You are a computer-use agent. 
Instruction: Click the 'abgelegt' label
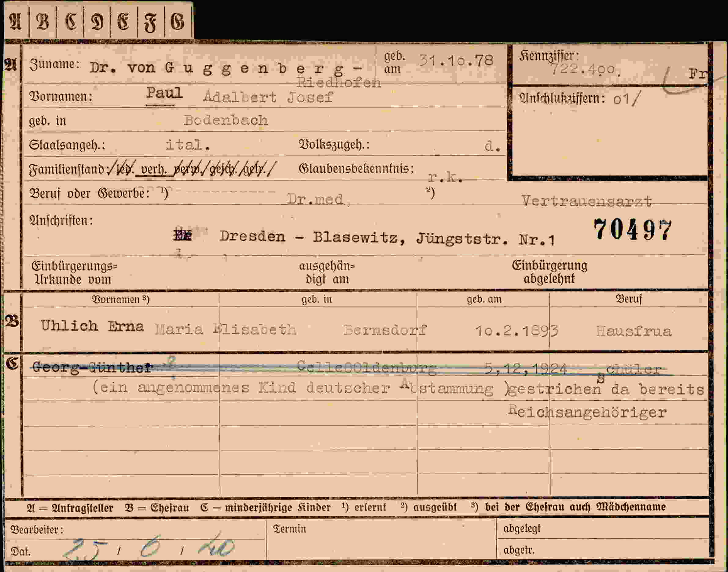[522, 529]
